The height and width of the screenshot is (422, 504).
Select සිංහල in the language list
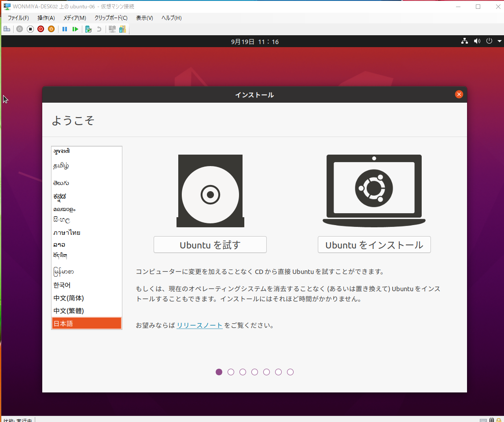(x=86, y=220)
